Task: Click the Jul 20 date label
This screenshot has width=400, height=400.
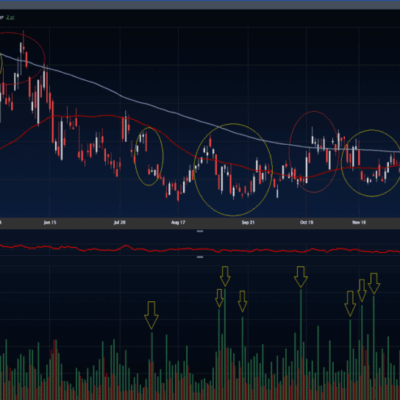Action: 120,222
